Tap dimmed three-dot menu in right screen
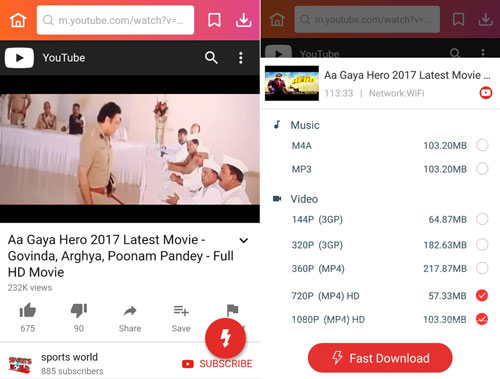The width and height of the screenshot is (500, 379). click(x=483, y=52)
